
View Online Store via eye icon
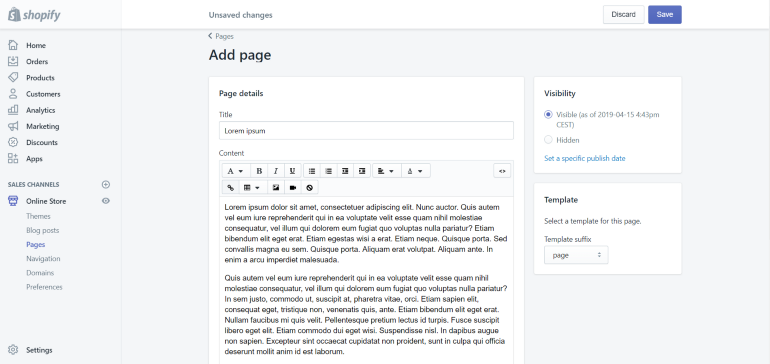106,201
